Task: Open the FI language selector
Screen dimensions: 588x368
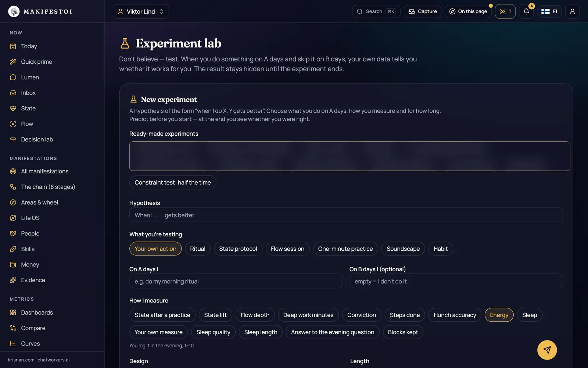Action: tap(549, 11)
